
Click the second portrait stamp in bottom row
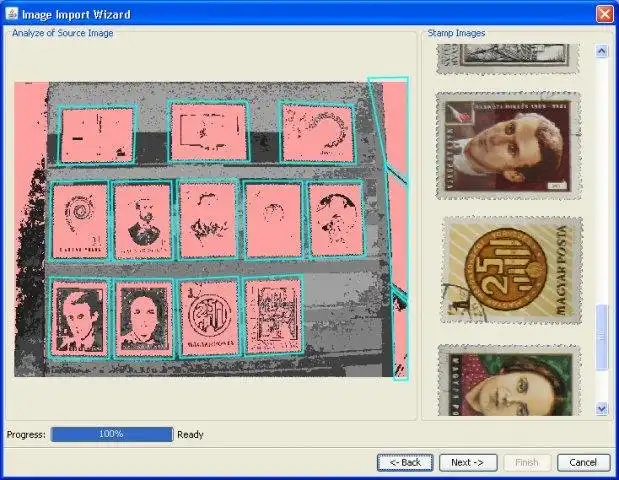click(144, 319)
